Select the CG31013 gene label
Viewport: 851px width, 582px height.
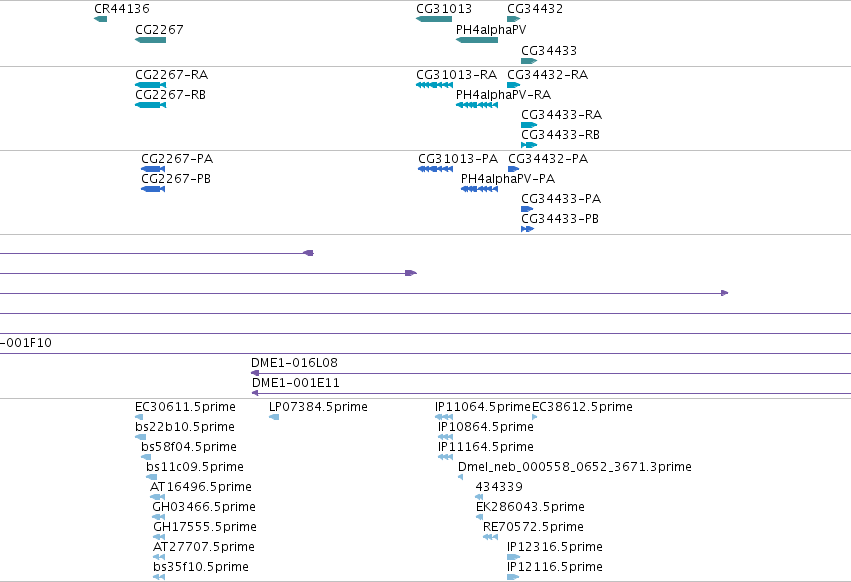coord(444,9)
